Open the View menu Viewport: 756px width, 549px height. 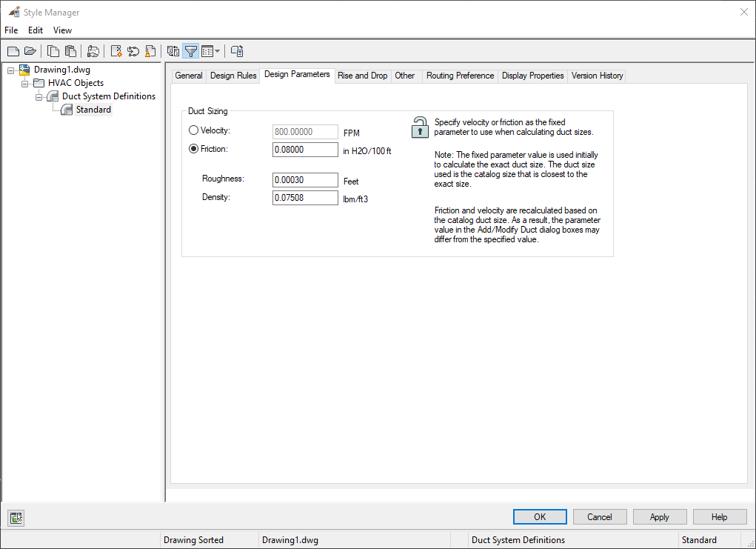62,30
